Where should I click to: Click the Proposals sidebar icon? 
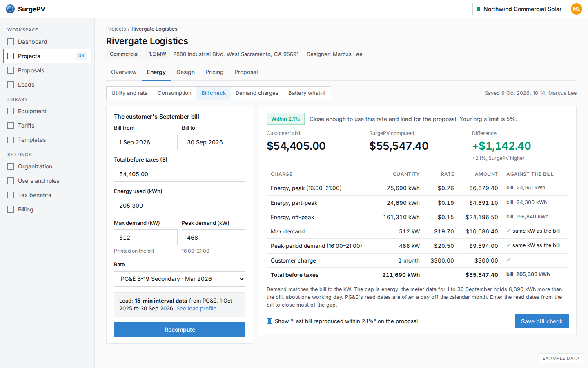click(11, 70)
